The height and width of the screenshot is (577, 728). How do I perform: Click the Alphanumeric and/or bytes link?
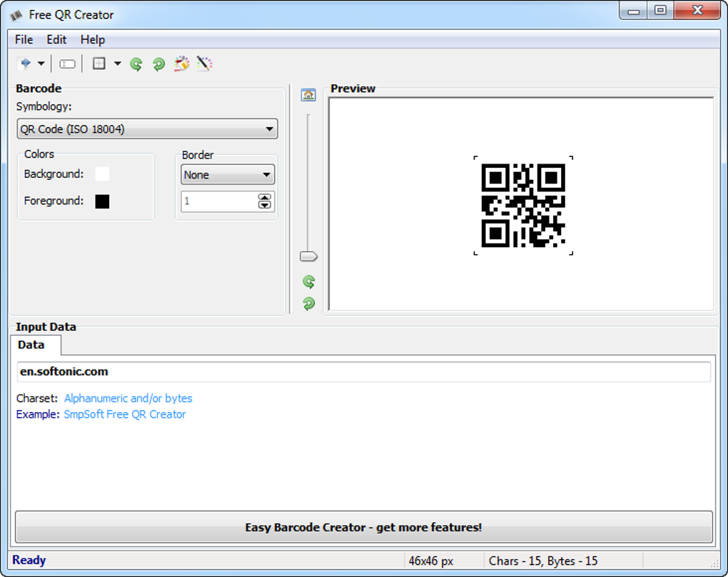tap(128, 398)
